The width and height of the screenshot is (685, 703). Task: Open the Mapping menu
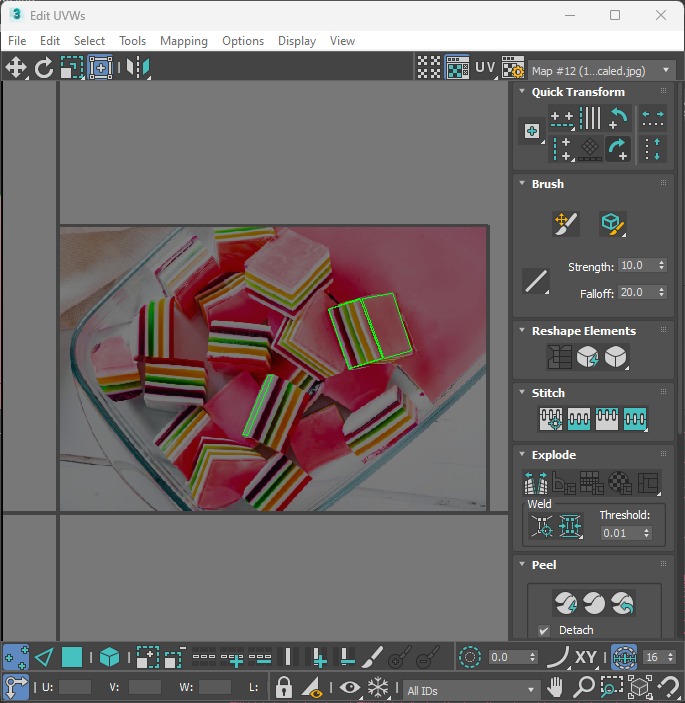[x=184, y=41]
